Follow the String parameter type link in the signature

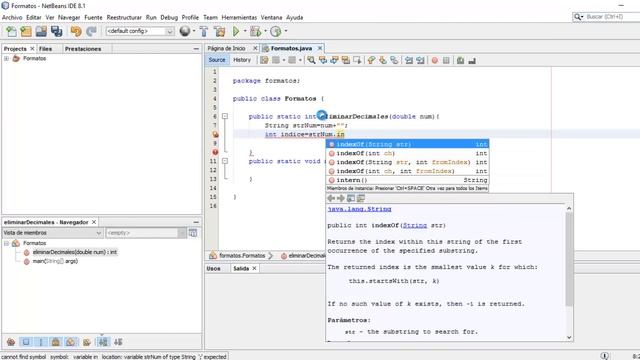(x=415, y=225)
